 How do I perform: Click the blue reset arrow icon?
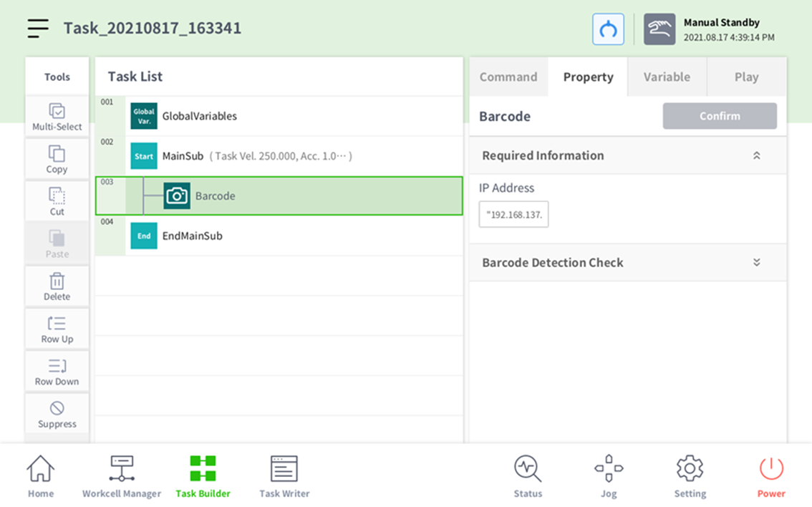(x=608, y=29)
